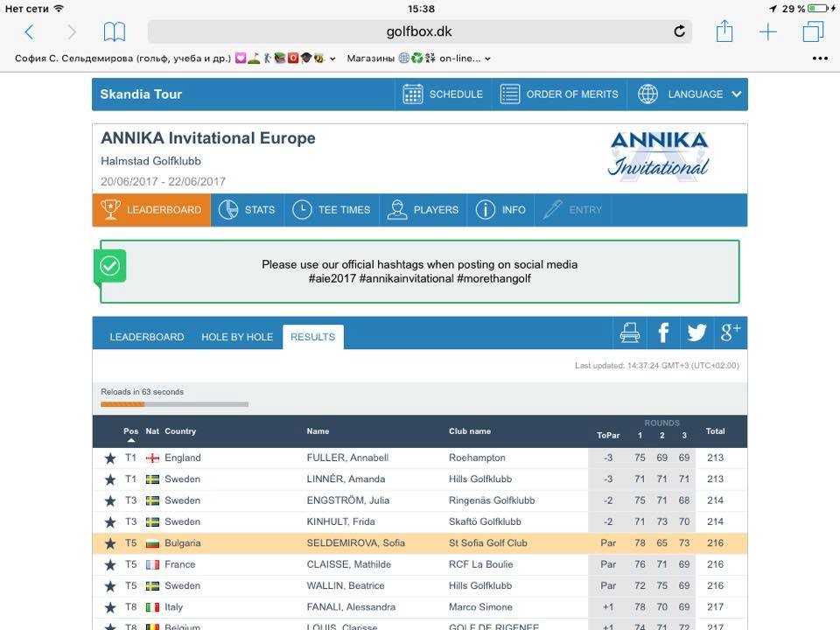Image resolution: width=840 pixels, height=630 pixels.
Task: Click club name St Sofia Golf Club
Action: tap(488, 543)
